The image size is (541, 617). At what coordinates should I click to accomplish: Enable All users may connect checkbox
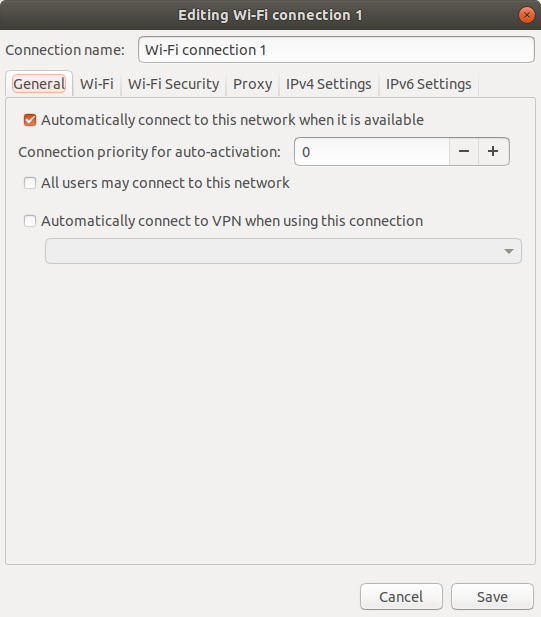[30, 183]
